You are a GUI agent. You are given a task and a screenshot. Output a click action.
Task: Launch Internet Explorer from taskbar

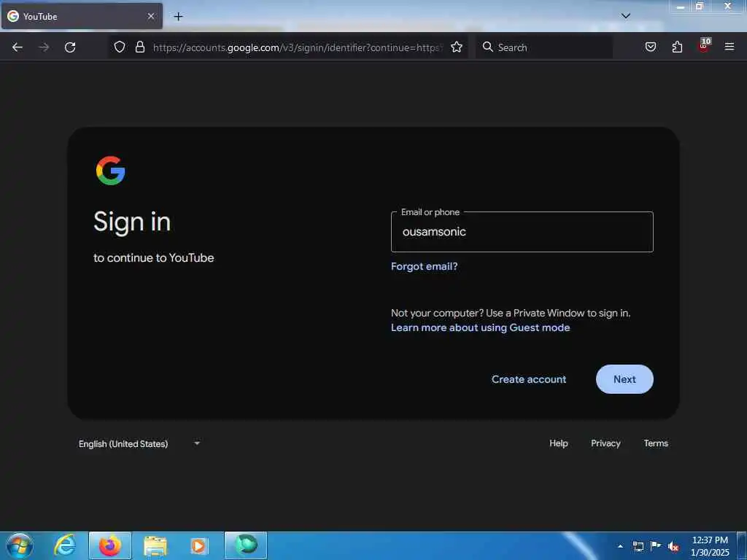(65, 545)
